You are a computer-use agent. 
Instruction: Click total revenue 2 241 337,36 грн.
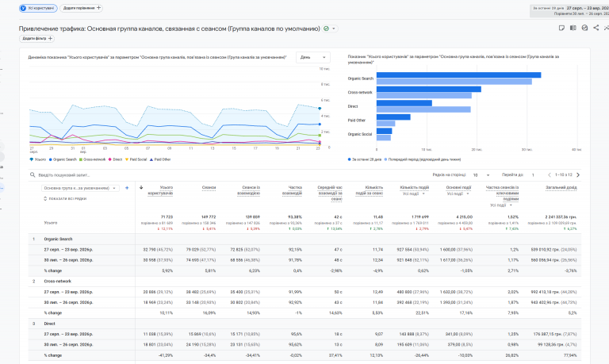tap(561, 216)
